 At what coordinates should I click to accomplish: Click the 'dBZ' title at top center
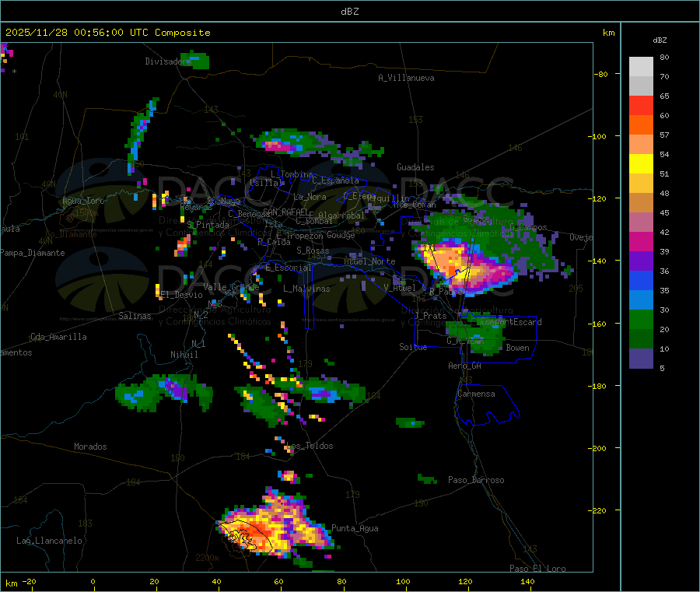[349, 11]
